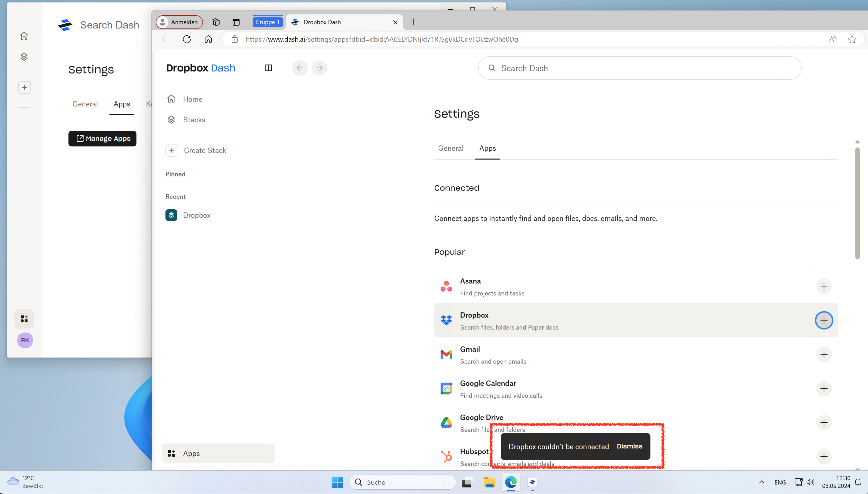Open Home in Dropbox Dash sidebar
The height and width of the screenshot is (494, 868).
pyautogui.click(x=185, y=99)
